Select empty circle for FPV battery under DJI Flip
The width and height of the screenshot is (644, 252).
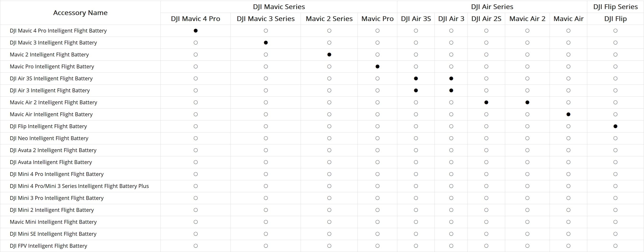616,246
